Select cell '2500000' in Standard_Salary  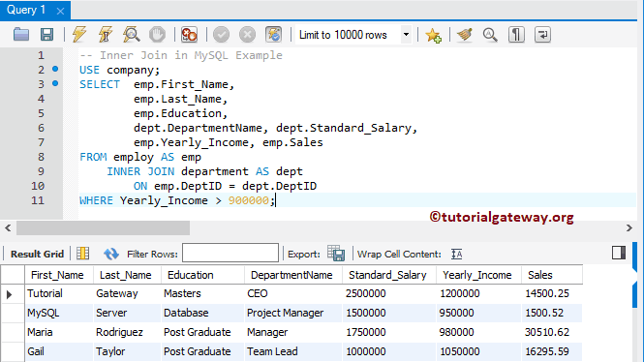[x=389, y=294]
